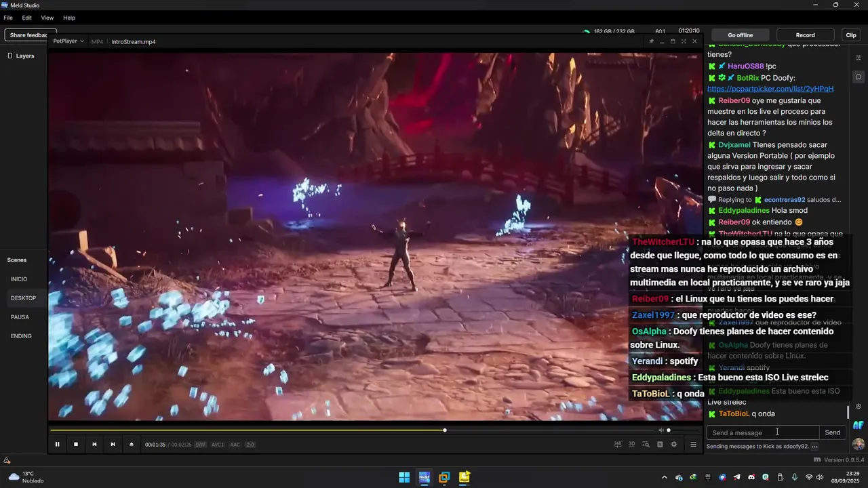868x488 pixels.
Task: Click the eject/open file icon in PotPlayer
Action: click(x=132, y=444)
